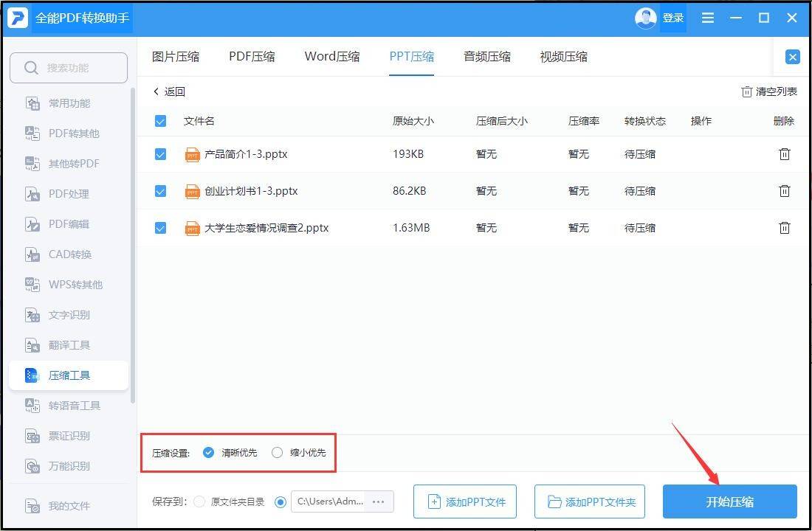The width and height of the screenshot is (812, 531).
Task: Start compression with 开始压缩 button
Action: pyautogui.click(x=728, y=502)
